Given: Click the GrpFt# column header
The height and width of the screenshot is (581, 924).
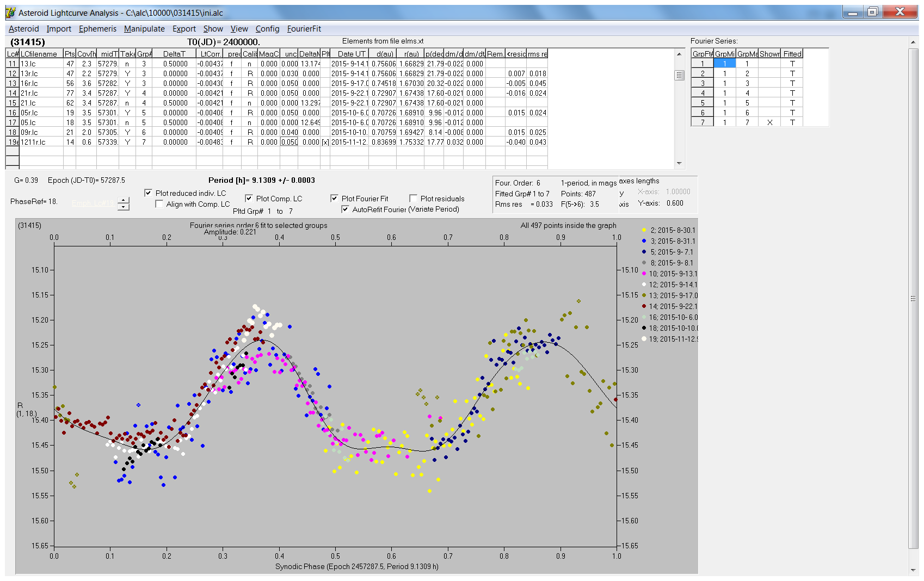Looking at the screenshot, I should click(x=703, y=54).
